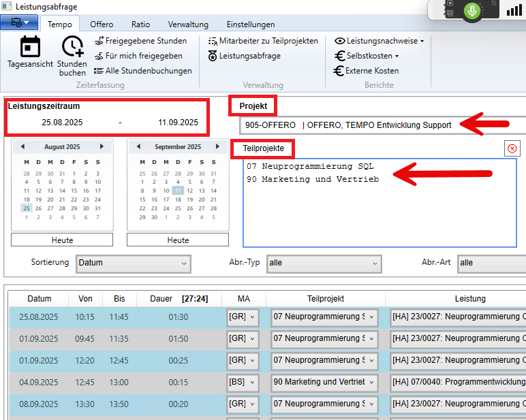Switch to the Offero tab
The height and width of the screenshot is (420, 526).
pyautogui.click(x=102, y=25)
